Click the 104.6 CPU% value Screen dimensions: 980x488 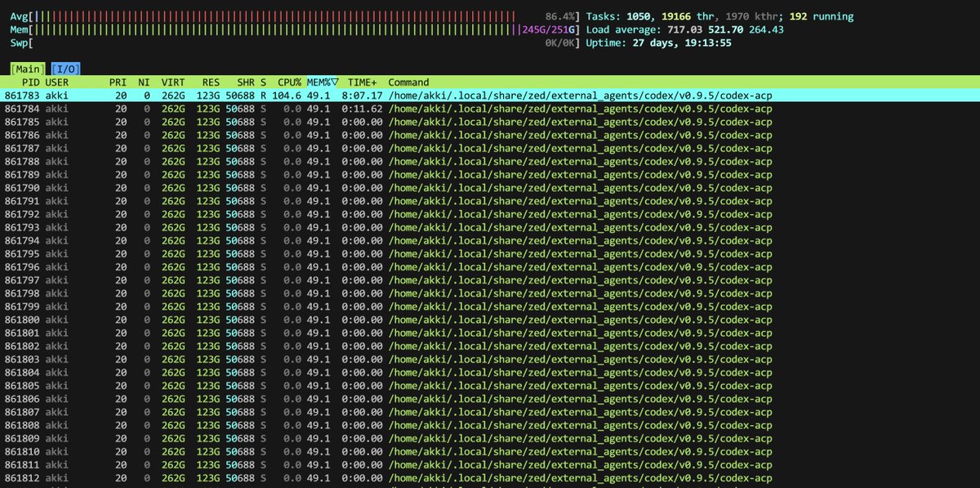[x=287, y=96]
